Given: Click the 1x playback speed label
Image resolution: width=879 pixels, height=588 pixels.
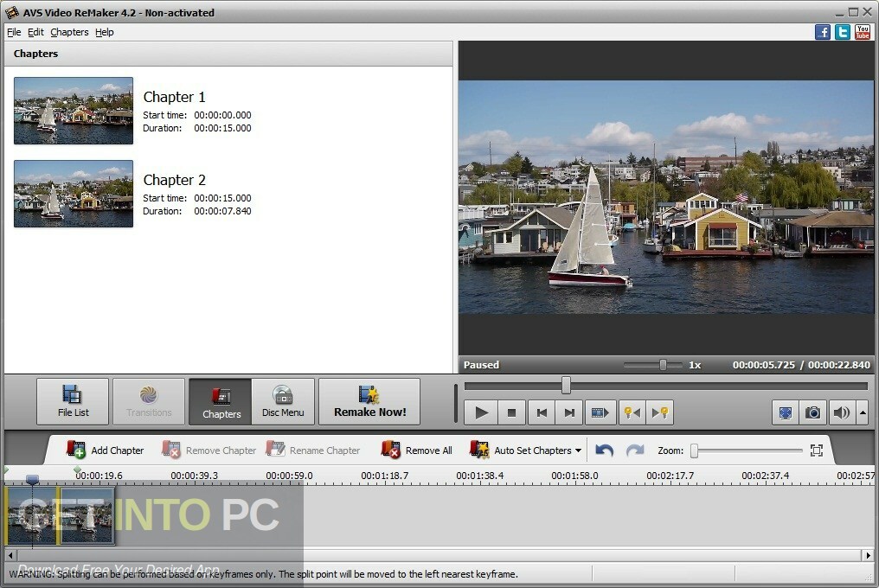Looking at the screenshot, I should [695, 365].
